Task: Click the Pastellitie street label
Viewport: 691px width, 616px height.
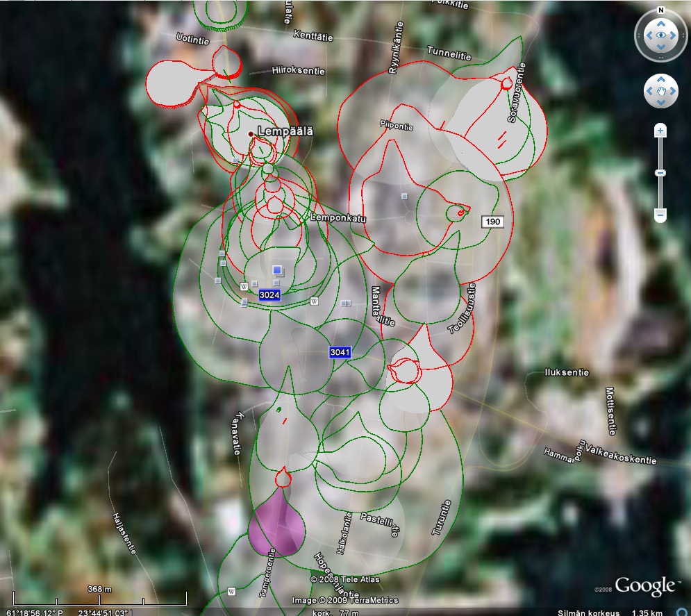Action: [380, 523]
